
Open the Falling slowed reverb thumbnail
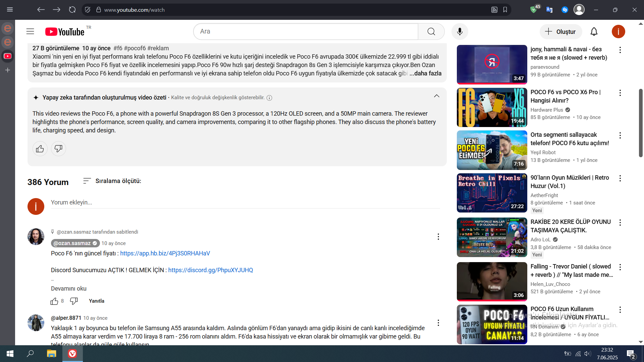492,282
